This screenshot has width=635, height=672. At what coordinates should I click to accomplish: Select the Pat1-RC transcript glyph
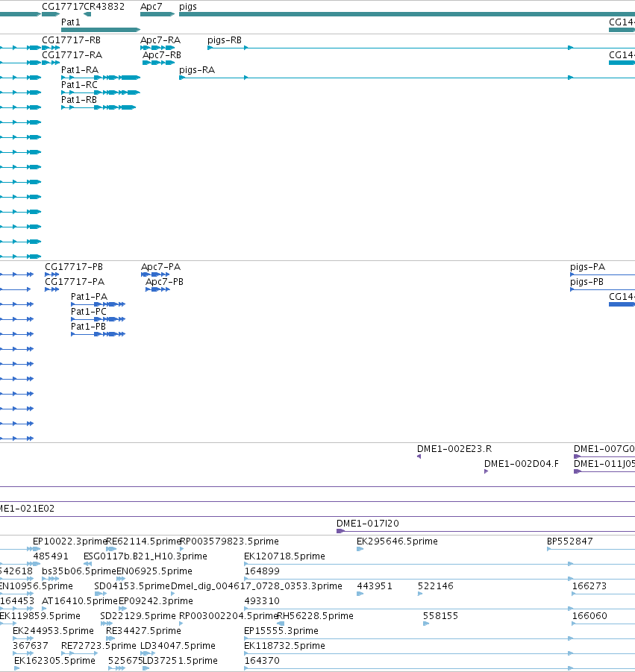101,92
